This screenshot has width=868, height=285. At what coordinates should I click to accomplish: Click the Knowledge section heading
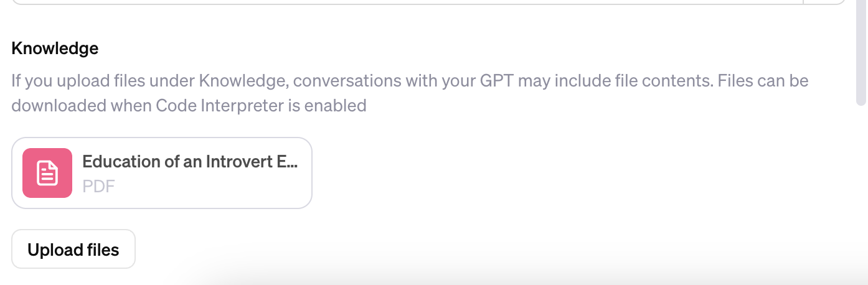pyautogui.click(x=55, y=49)
